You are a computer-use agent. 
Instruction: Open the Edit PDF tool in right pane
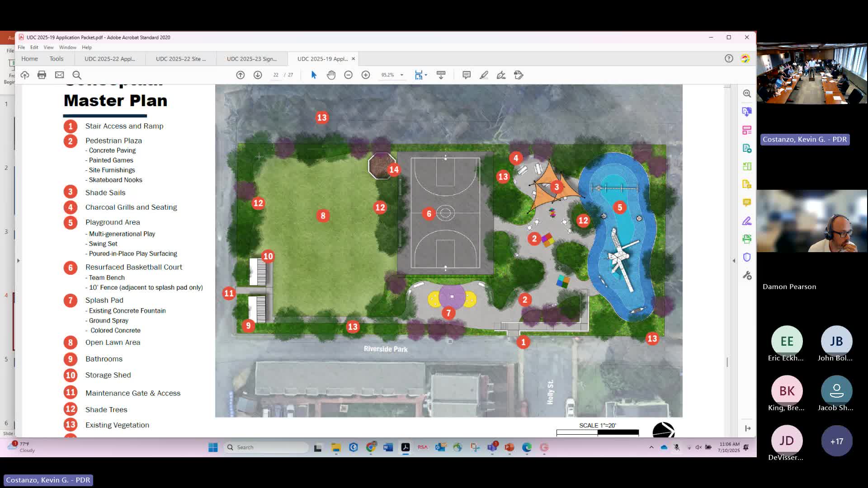(747, 130)
